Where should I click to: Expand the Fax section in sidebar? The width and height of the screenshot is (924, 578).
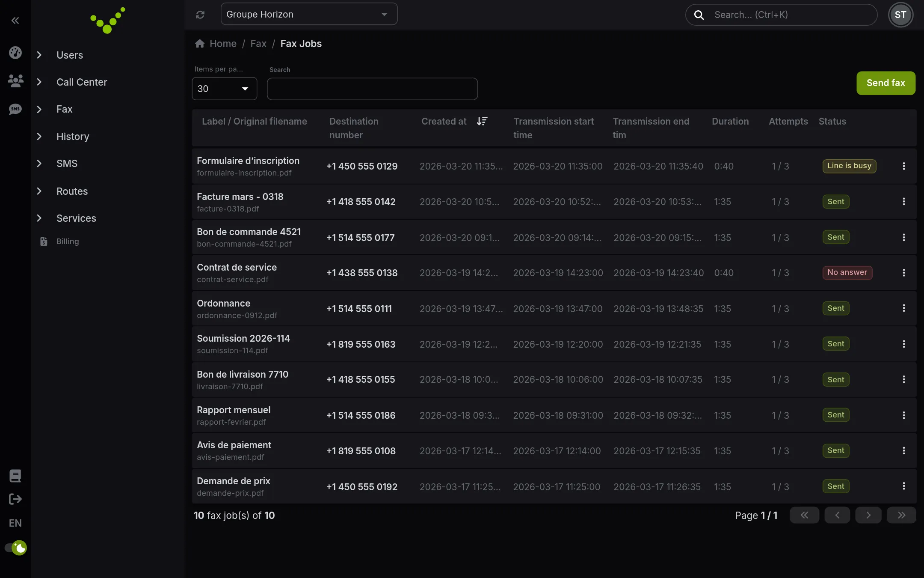[64, 109]
